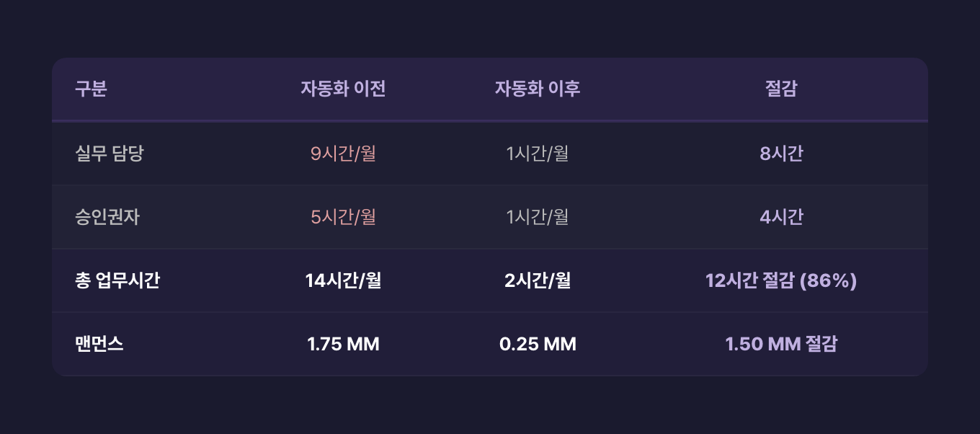Select the 8시간 savings cell
Screen dimensions: 980x434
click(781, 154)
